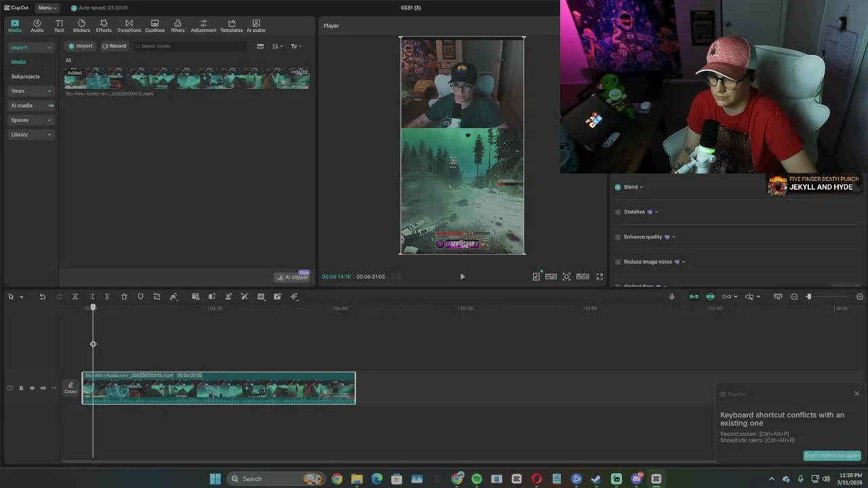Delete the selected clip
This screenshot has height=488, width=868.
coord(124,297)
